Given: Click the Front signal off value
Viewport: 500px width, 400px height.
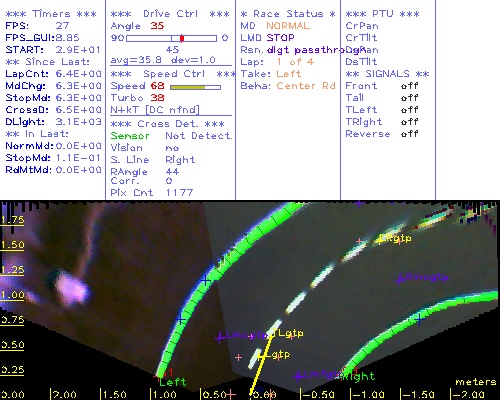Looking at the screenshot, I should [410, 86].
